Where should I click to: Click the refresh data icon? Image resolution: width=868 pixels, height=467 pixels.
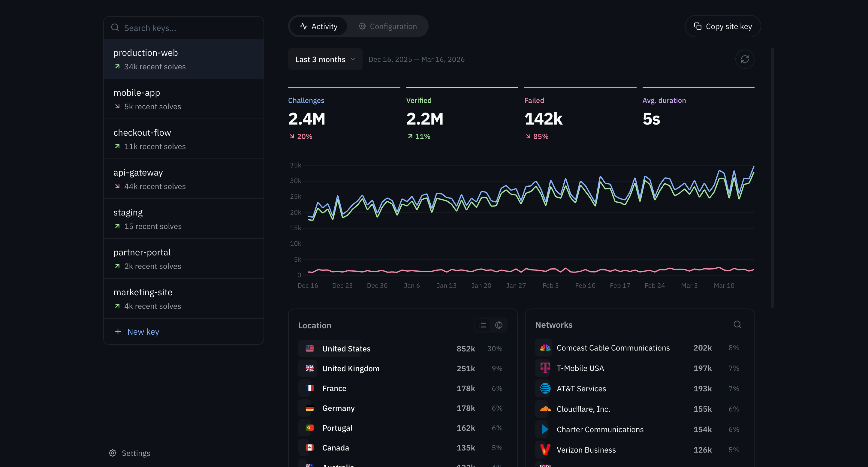click(x=745, y=59)
